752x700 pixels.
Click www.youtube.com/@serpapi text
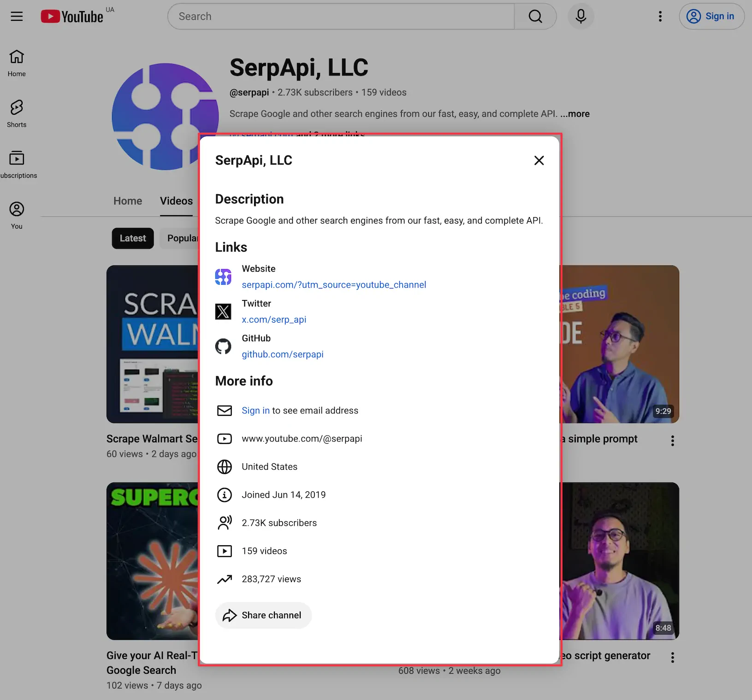pos(302,439)
